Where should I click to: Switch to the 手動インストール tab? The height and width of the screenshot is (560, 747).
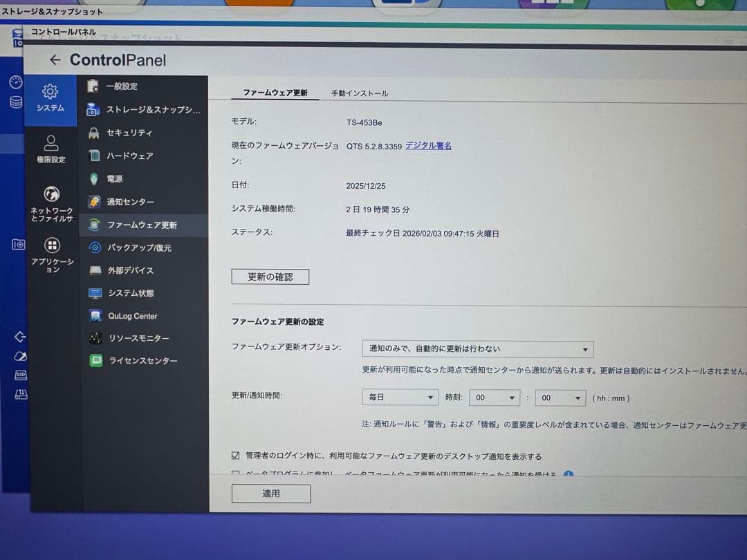360,93
